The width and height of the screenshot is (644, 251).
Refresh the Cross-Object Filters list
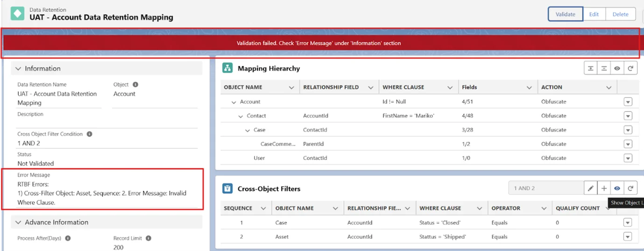pyautogui.click(x=630, y=188)
